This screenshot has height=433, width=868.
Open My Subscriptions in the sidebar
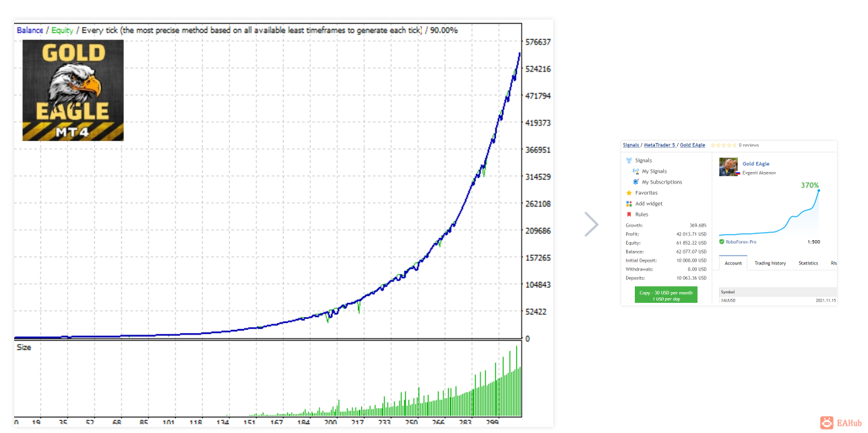pos(662,182)
